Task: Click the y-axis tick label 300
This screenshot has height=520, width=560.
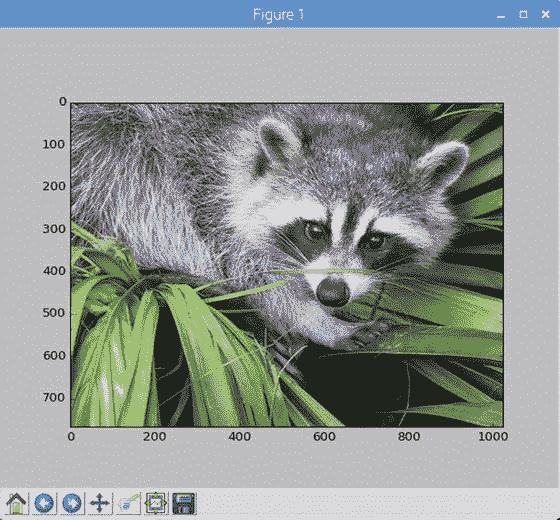Action: 54,229
